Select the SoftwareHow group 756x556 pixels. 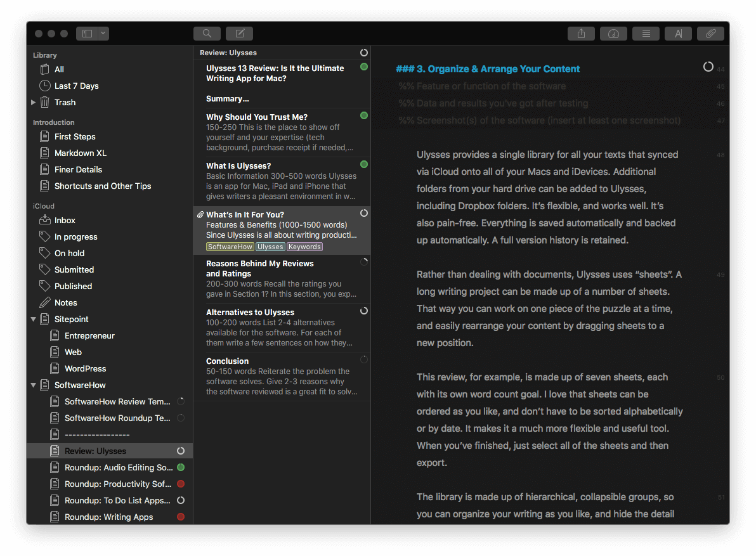click(110, 385)
